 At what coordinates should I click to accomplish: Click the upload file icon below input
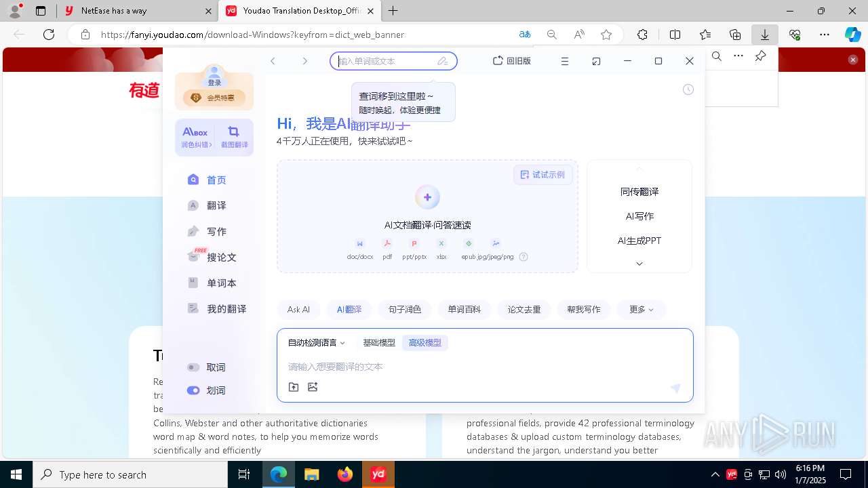(294, 387)
